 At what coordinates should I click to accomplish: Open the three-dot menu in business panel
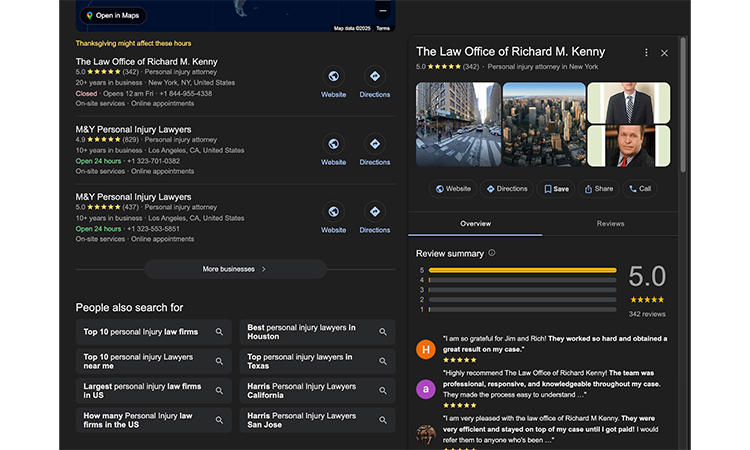click(x=646, y=52)
